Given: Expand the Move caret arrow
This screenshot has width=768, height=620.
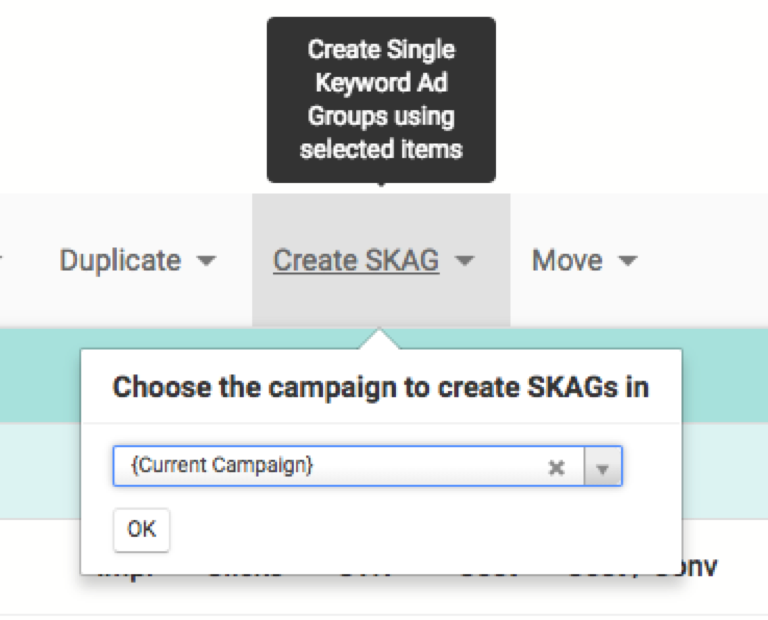Looking at the screenshot, I should point(628,261).
